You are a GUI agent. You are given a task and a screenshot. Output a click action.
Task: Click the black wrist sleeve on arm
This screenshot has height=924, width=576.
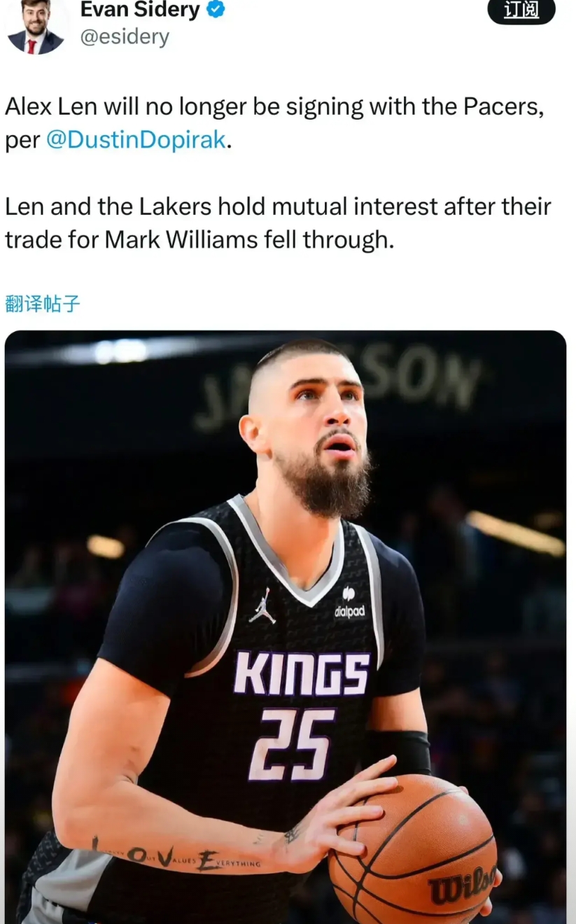click(x=397, y=752)
